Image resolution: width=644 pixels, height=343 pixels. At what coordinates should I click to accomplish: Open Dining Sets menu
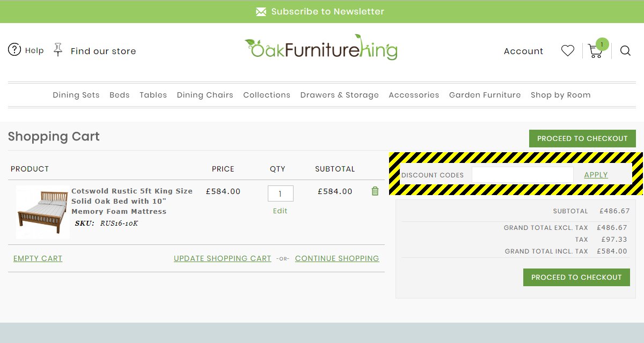(76, 95)
